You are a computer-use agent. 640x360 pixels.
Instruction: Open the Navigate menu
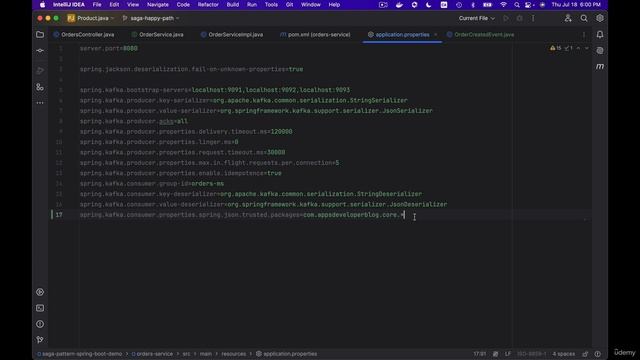[158, 5]
